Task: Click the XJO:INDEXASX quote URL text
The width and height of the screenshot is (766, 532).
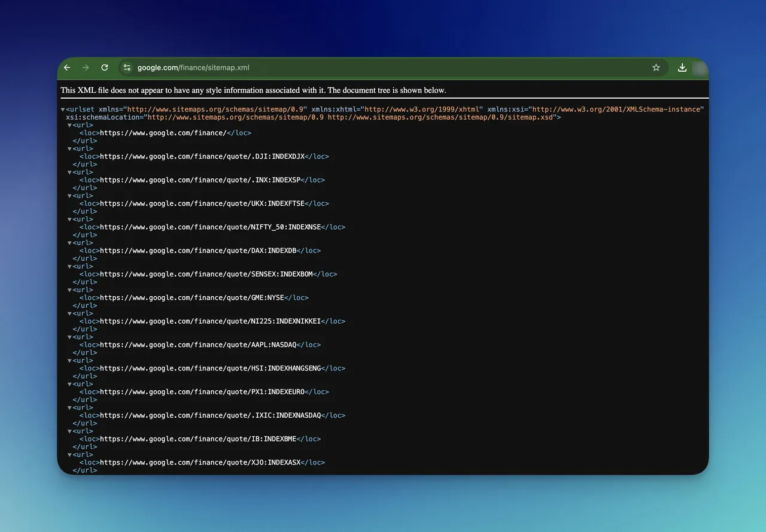Action: 200,463
